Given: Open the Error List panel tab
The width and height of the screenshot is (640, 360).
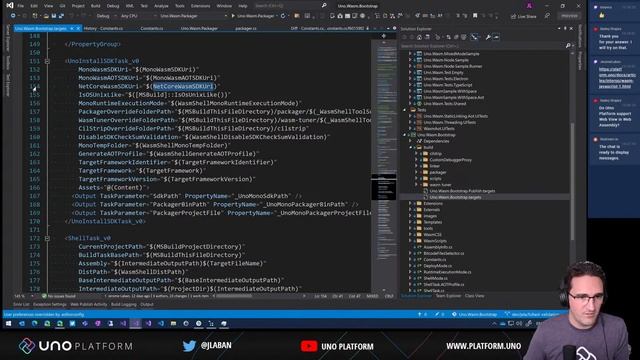Looking at the screenshot, I should click(x=21, y=304).
